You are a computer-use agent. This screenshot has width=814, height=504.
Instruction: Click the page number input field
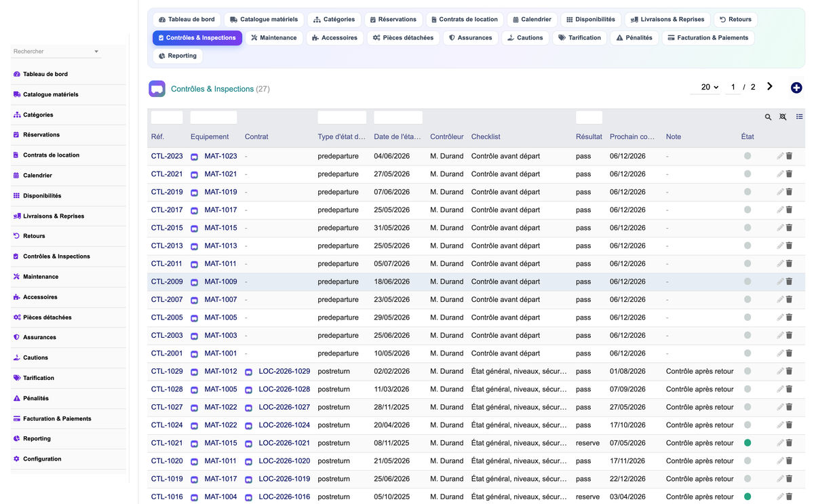[733, 87]
